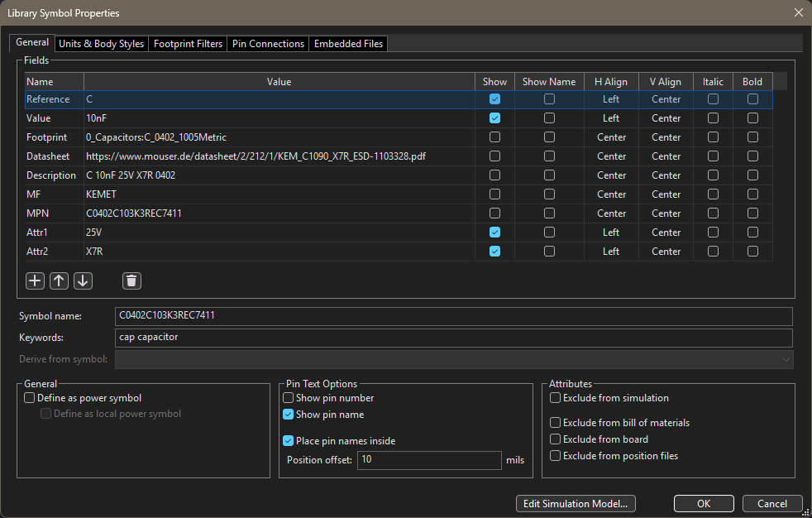This screenshot has width=812, height=518.
Task: Toggle Italic checkbox for Attr1 field
Action: pyautogui.click(x=713, y=232)
